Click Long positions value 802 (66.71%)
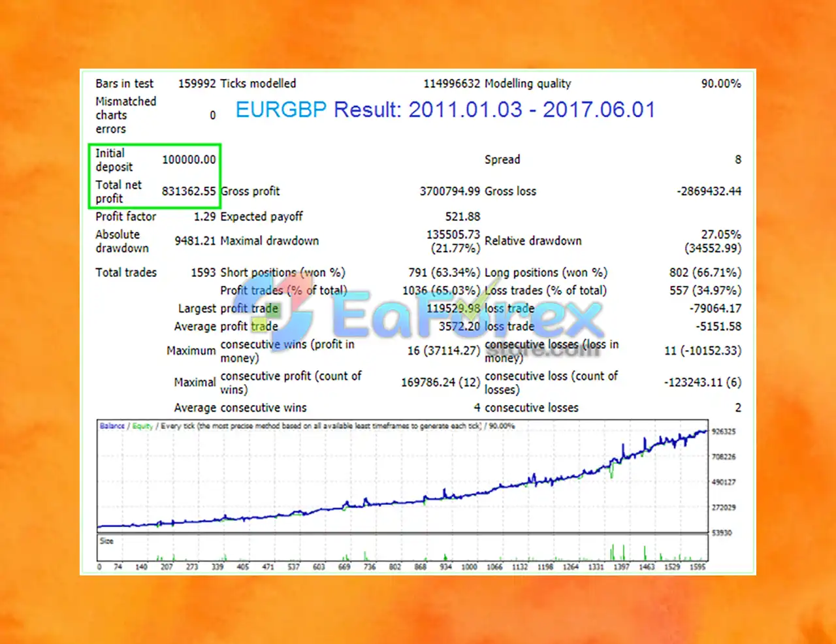 tap(705, 272)
